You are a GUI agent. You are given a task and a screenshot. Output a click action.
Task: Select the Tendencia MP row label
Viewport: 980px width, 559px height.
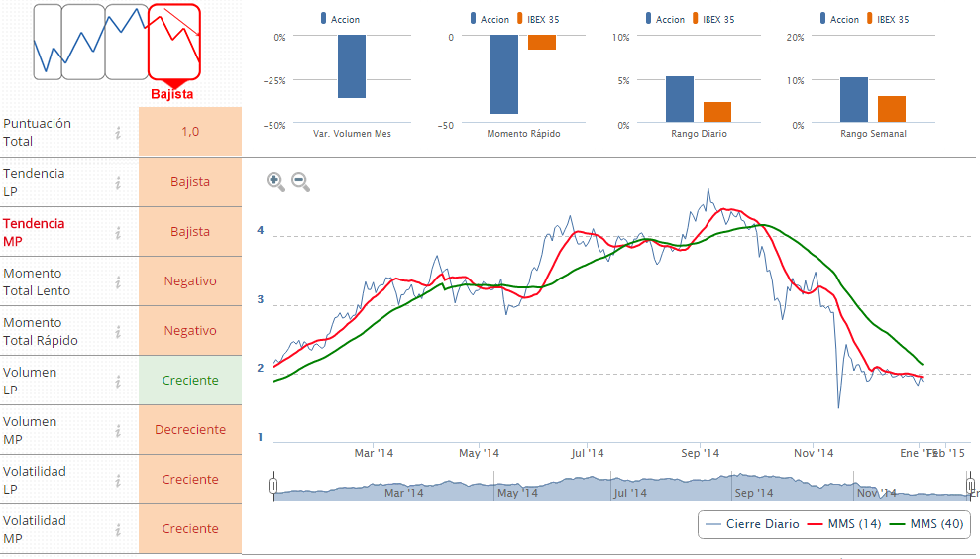pyautogui.click(x=34, y=232)
